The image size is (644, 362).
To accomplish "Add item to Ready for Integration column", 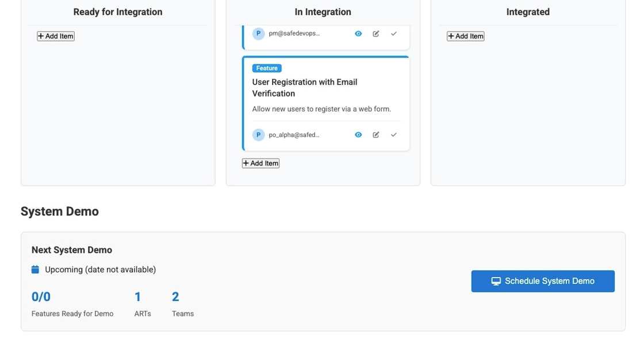I will pyautogui.click(x=55, y=36).
